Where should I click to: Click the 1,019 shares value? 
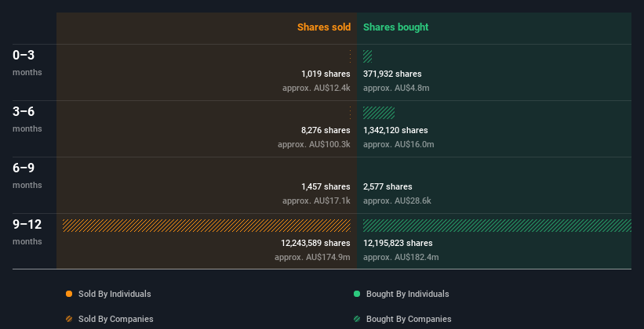coord(326,74)
